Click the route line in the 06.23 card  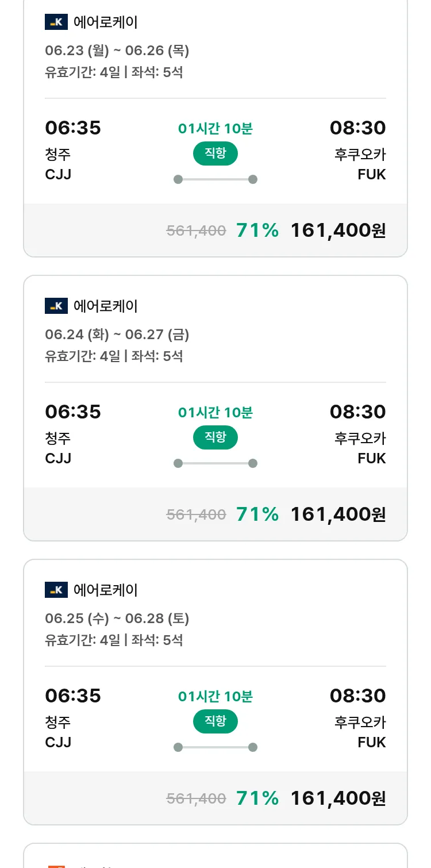215,179
